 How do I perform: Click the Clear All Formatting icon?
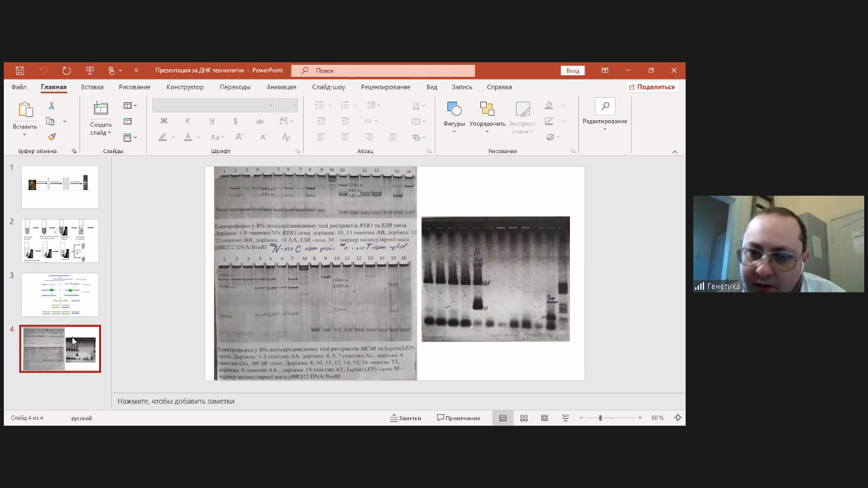[x=286, y=137]
